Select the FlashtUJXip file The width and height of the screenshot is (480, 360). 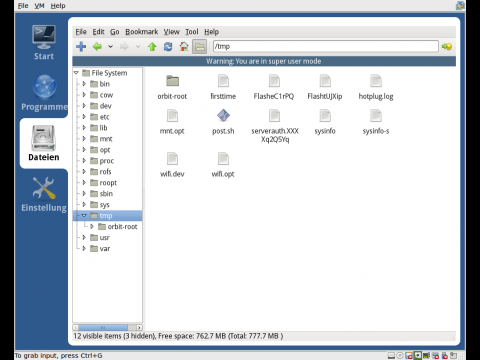tap(325, 87)
